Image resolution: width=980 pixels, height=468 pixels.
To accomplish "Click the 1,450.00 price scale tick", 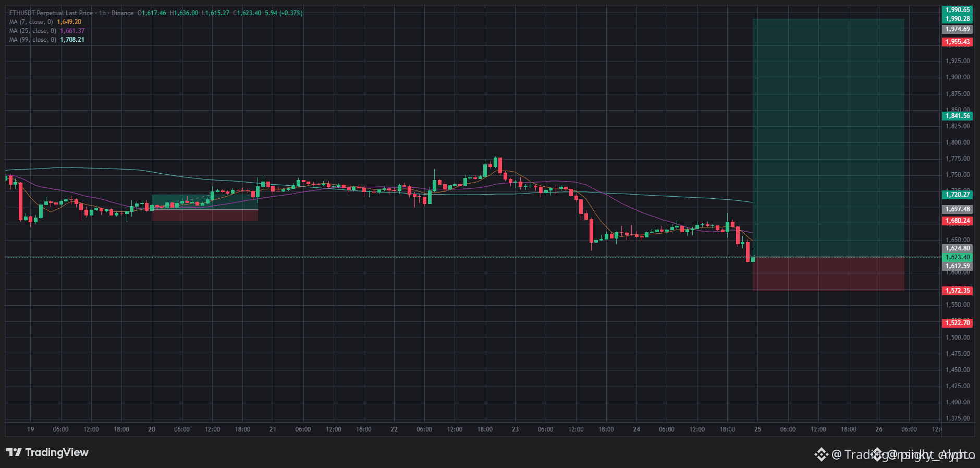I will coord(958,370).
